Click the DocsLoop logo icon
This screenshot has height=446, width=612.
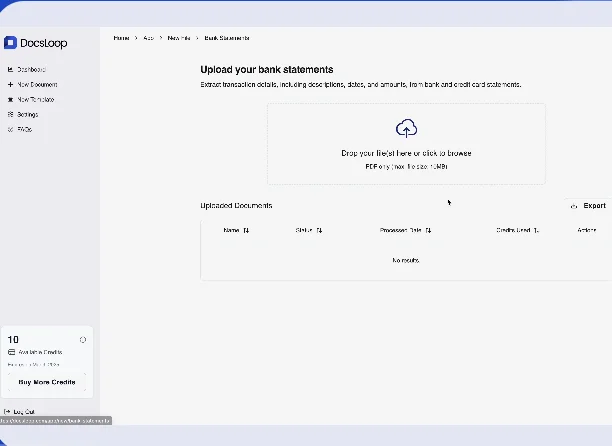10,43
